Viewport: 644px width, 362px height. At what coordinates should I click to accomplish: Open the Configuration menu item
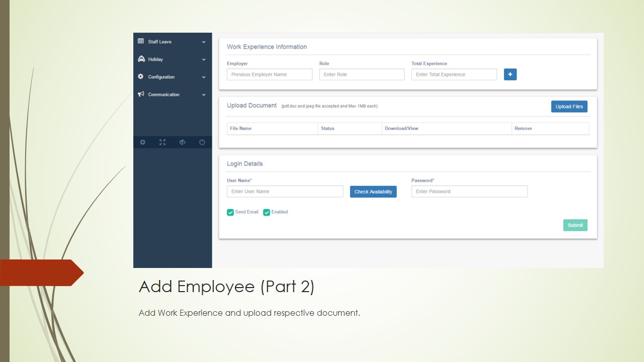pos(162,77)
